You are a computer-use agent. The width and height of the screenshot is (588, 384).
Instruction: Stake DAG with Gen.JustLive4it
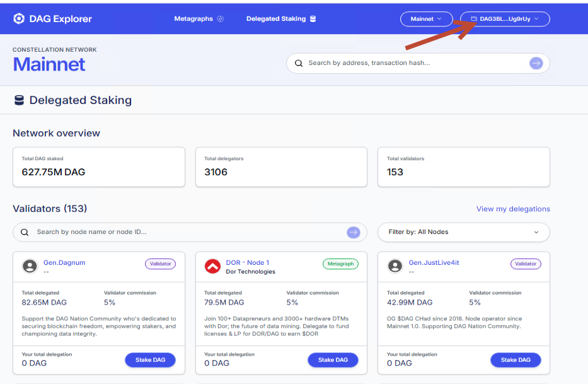[x=516, y=360]
